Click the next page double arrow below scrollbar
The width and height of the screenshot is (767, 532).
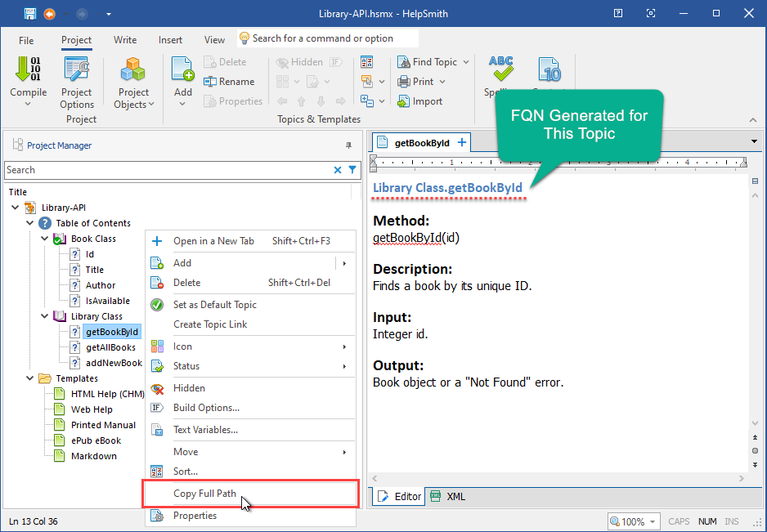point(756,464)
